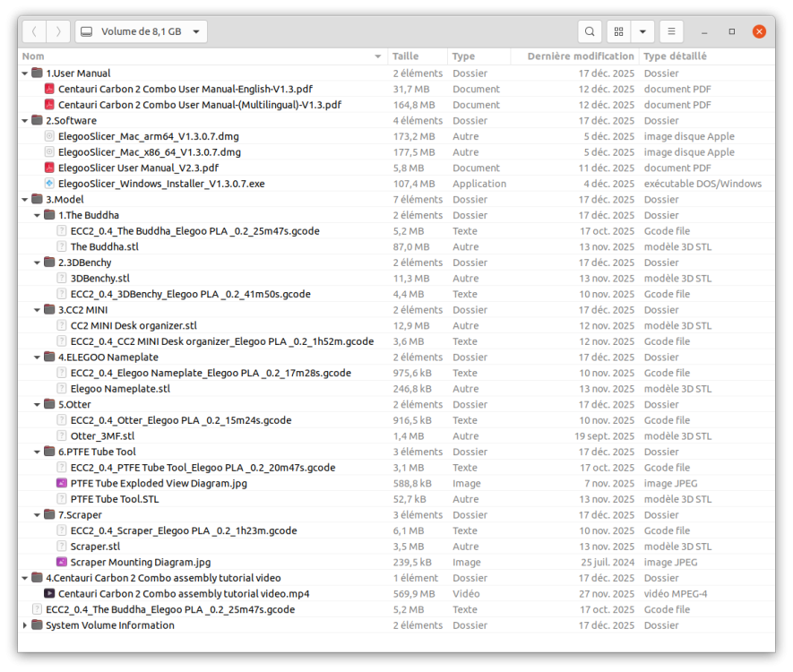
Task: Click file icon of The Buddha.stl
Action: pos(61,246)
